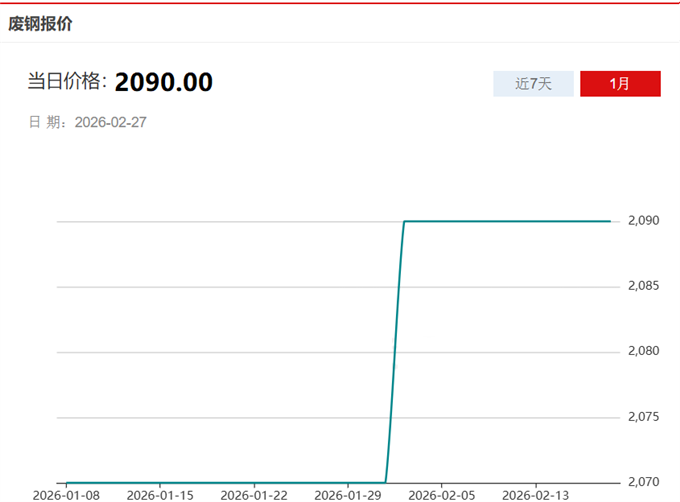Screen dimensions: 680x502
Task: Click the 2,085 y-axis value
Action: (x=643, y=286)
